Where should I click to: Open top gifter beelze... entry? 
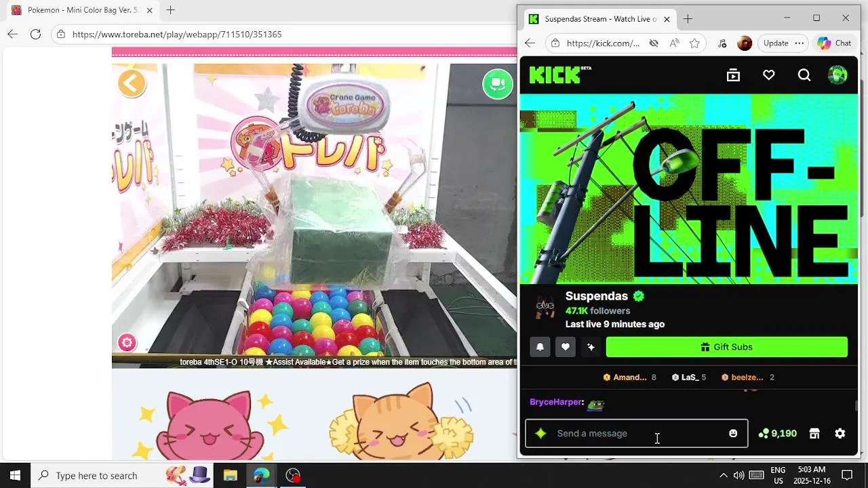click(x=748, y=378)
